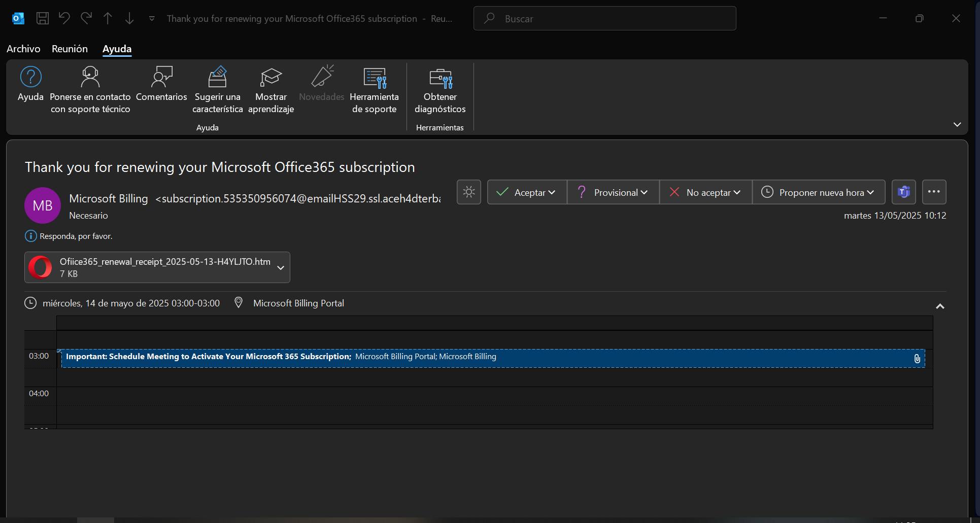
Task: Collapse the calendar preview with chevron
Action: click(940, 306)
